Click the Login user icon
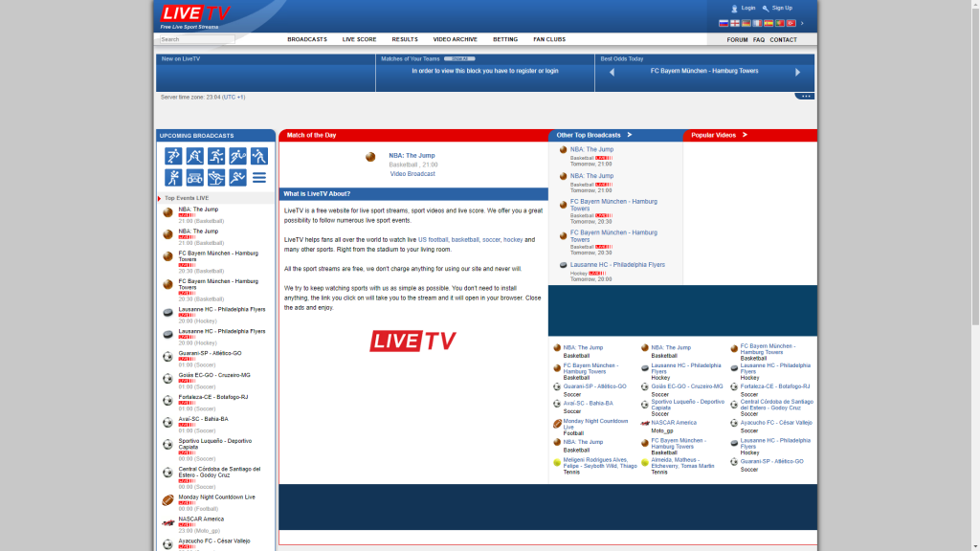 [x=734, y=9]
